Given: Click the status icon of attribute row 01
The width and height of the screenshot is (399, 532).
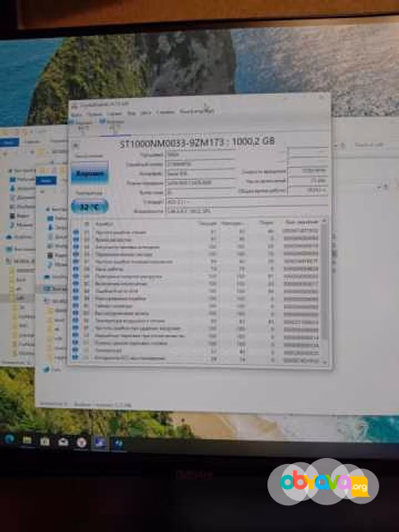Looking at the screenshot, I should 76,232.
